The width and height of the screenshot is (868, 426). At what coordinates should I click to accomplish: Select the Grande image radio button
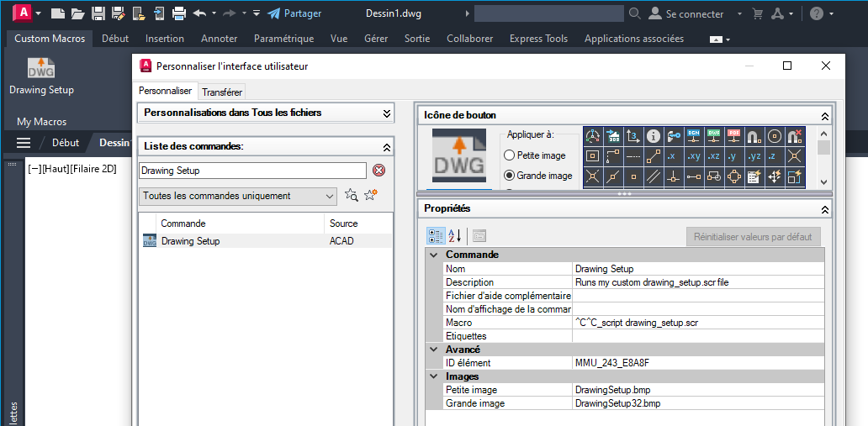[508, 176]
